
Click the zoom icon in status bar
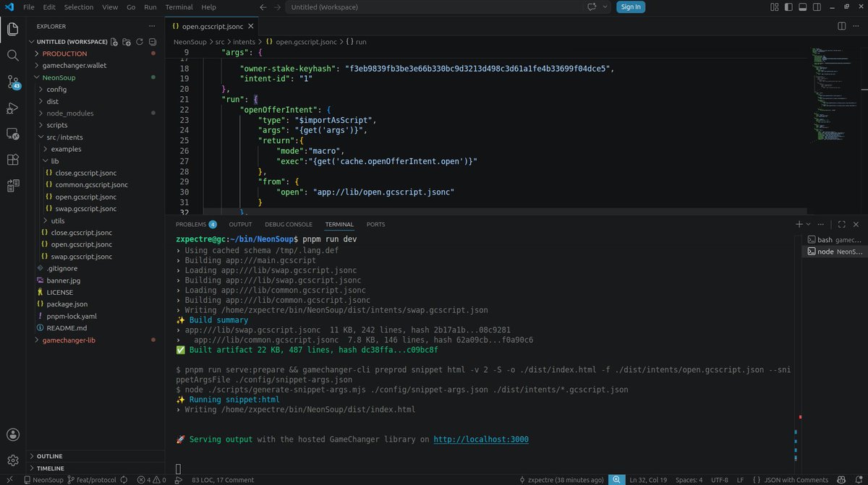click(x=616, y=480)
